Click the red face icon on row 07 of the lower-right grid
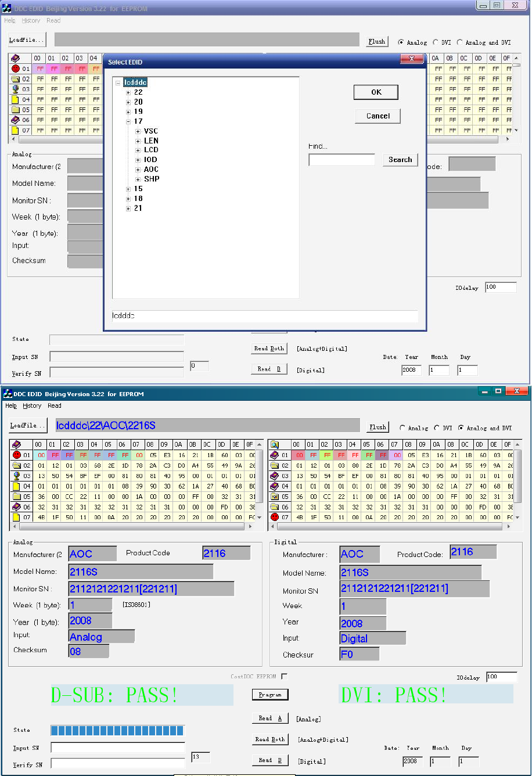The height and width of the screenshot is (776, 532). (x=275, y=517)
